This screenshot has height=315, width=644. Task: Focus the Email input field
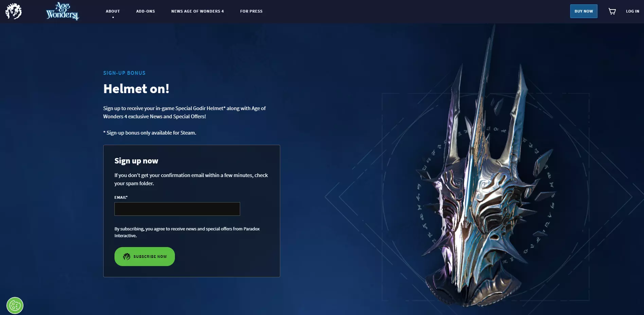coord(177,209)
